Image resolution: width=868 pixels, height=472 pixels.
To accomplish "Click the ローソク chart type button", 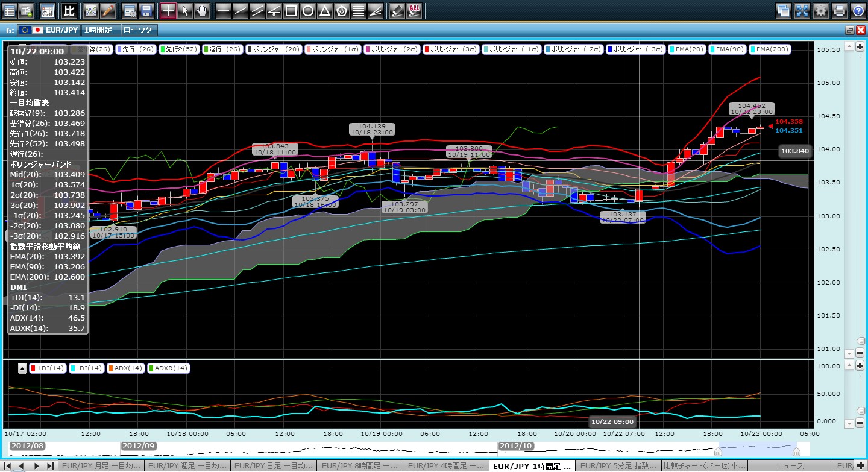I will (x=138, y=30).
